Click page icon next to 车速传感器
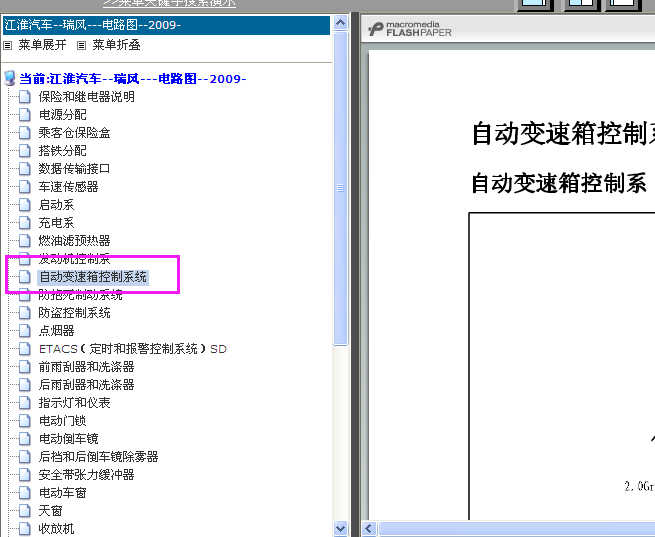The height and width of the screenshot is (537, 655). tap(25, 186)
